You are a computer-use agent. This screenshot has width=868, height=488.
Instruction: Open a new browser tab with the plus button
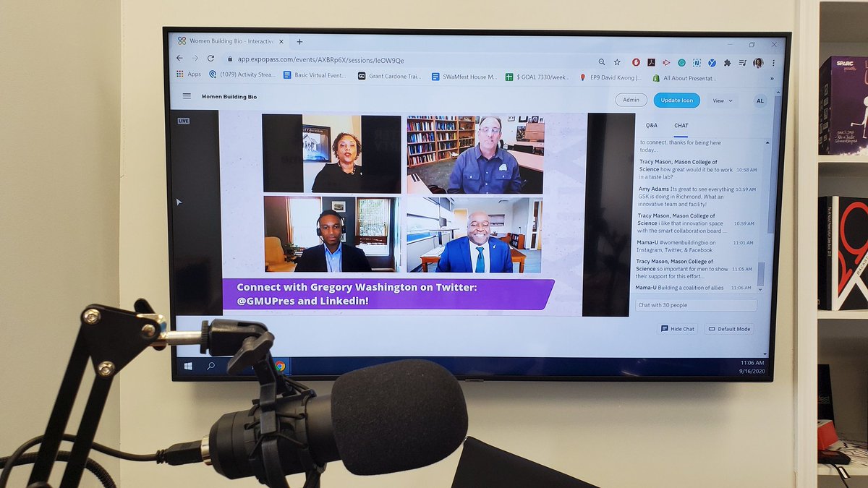(x=299, y=42)
